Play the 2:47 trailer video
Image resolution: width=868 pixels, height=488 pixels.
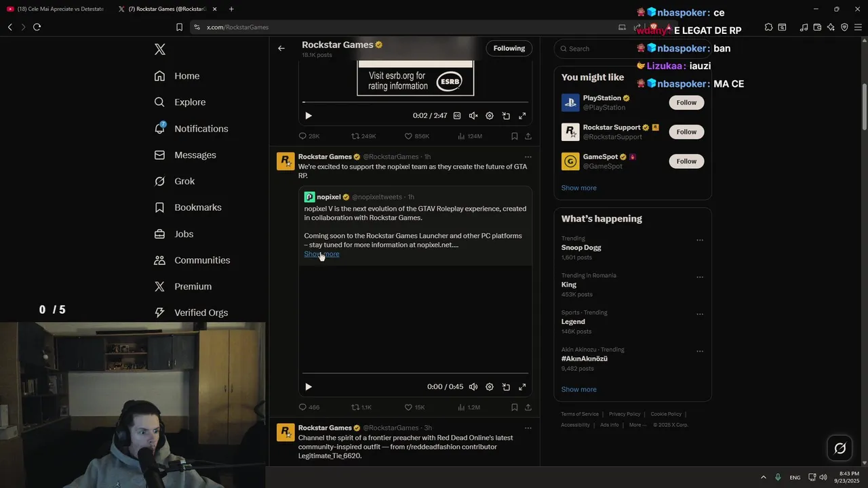pos(309,116)
